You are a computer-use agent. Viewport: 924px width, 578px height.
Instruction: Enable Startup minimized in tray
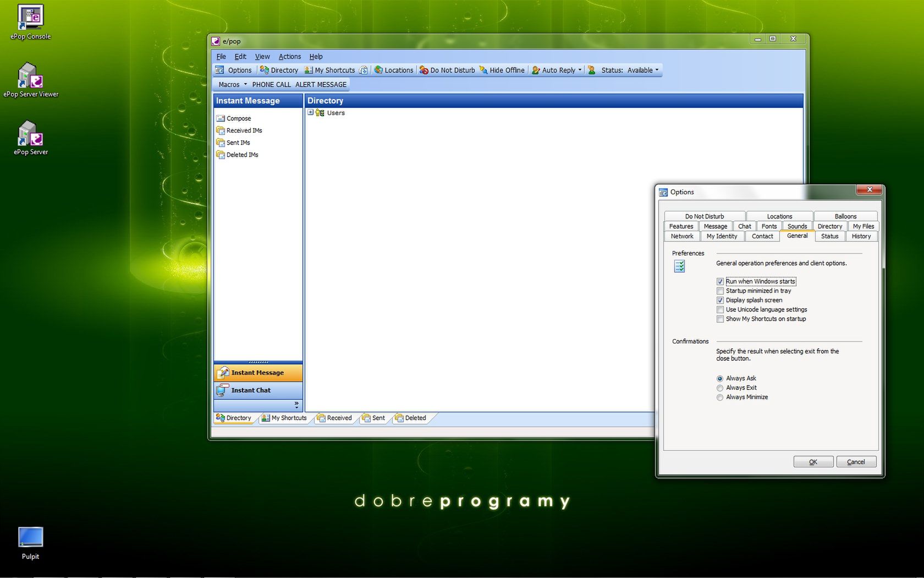coord(720,291)
